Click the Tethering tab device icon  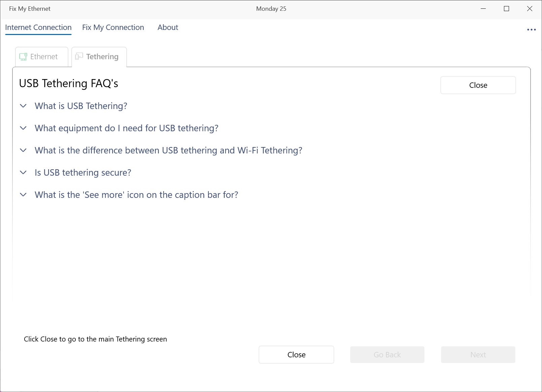pyautogui.click(x=79, y=56)
